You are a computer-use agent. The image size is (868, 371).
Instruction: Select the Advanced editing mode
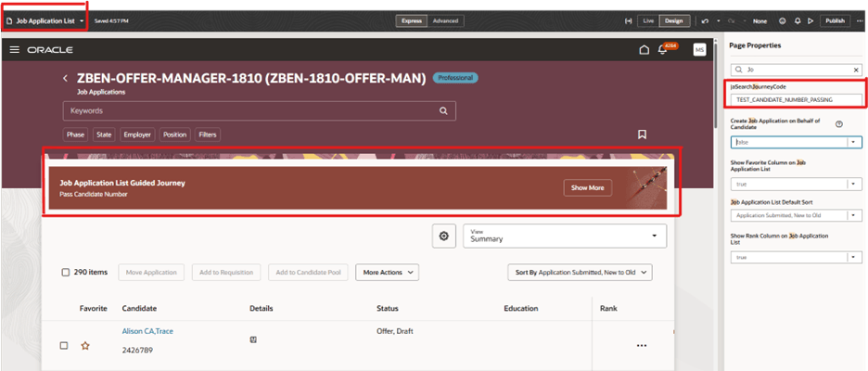446,21
